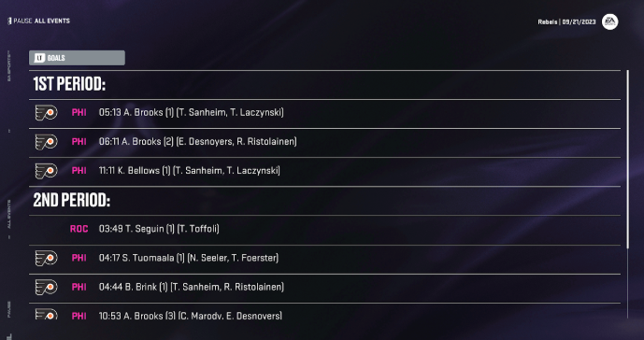Click the LT button icon in Goals tab
Image resolution: width=644 pixels, height=340 pixels.
39,58
